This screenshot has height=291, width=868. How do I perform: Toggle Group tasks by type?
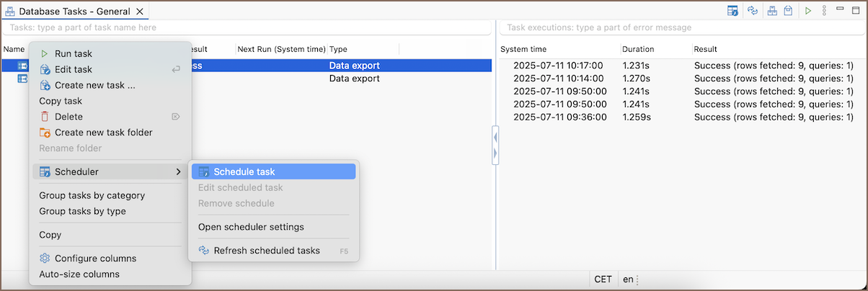pos(82,211)
